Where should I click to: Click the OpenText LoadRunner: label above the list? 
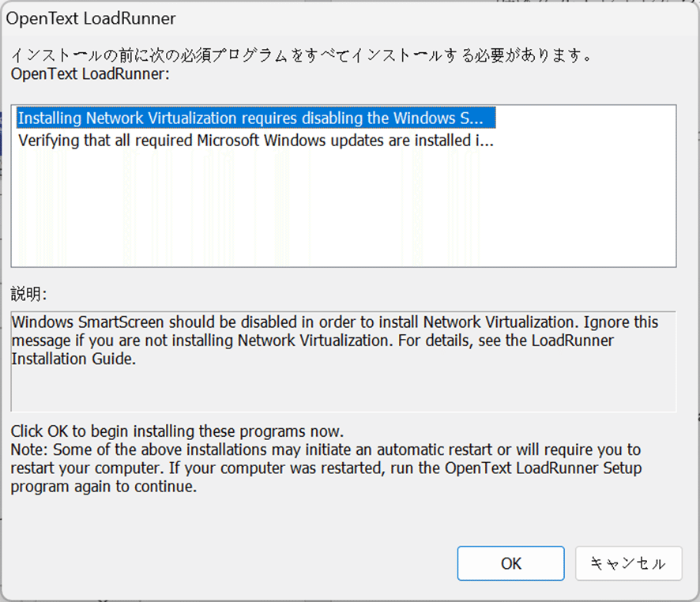90,73
